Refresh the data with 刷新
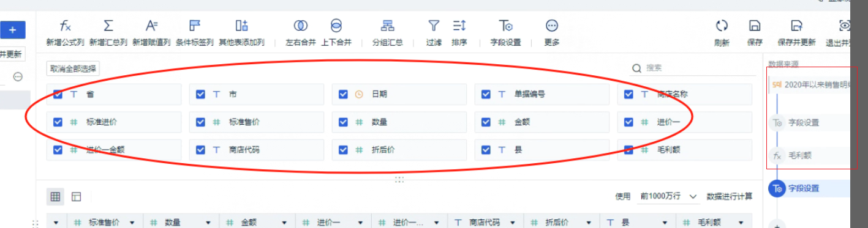868x228 pixels. point(722,32)
